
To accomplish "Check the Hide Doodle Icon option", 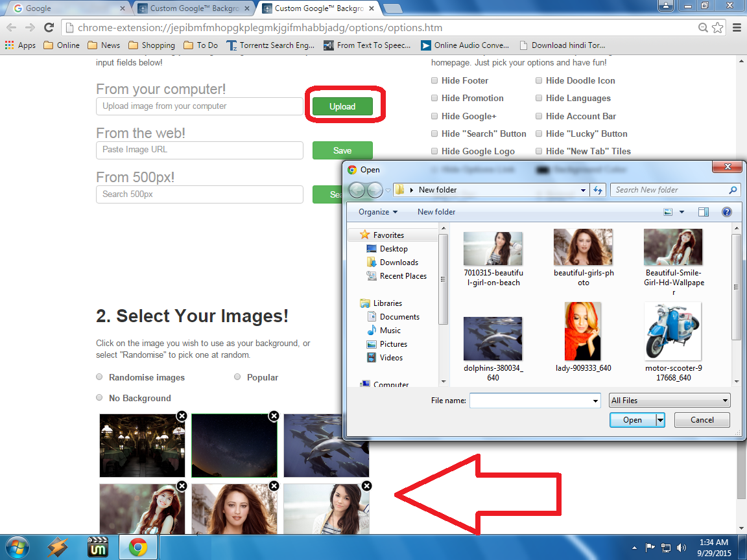I will coord(539,80).
